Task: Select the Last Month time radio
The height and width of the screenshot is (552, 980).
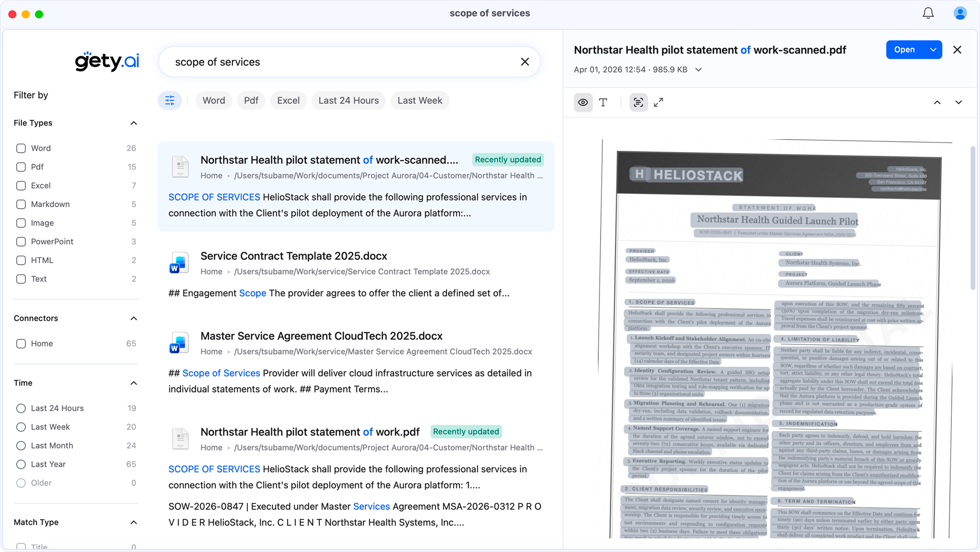Action: pos(21,445)
